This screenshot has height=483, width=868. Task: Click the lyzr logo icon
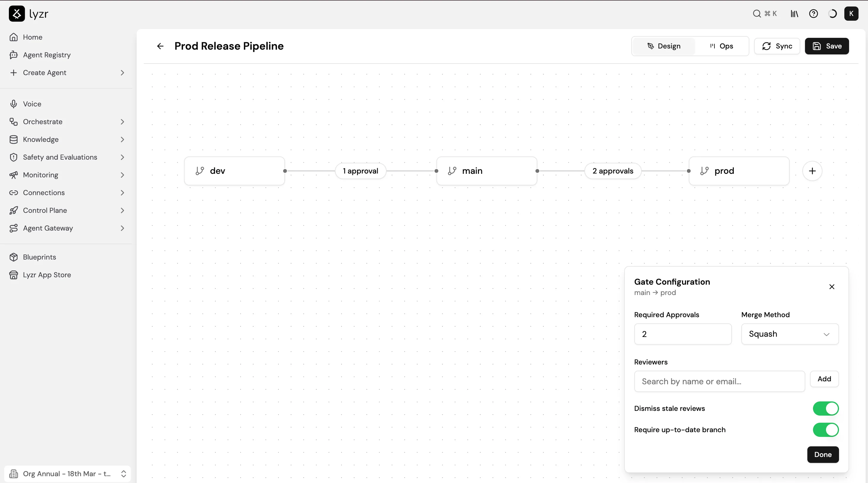point(17,14)
